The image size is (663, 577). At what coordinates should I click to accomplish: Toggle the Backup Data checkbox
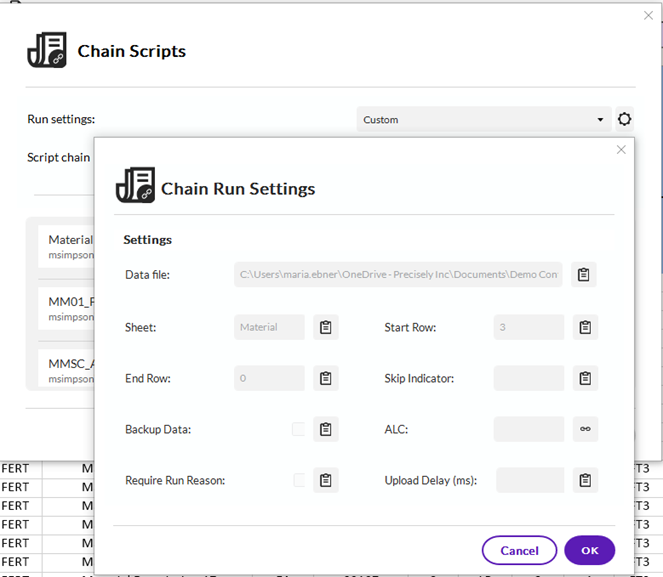pos(298,429)
